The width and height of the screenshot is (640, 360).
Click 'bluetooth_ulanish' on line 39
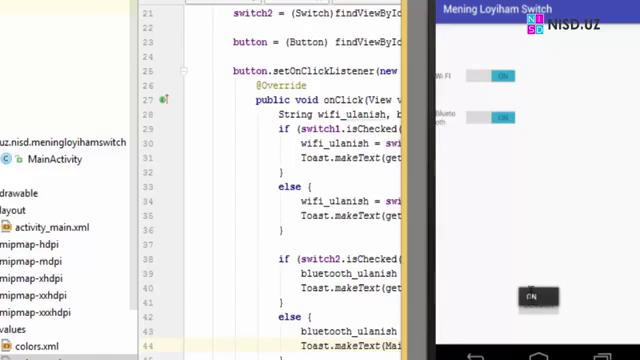pos(349,274)
